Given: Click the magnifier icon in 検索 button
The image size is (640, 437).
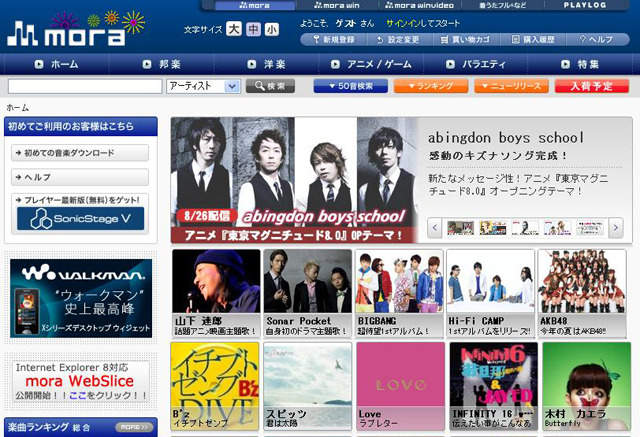Looking at the screenshot, I should (260, 86).
